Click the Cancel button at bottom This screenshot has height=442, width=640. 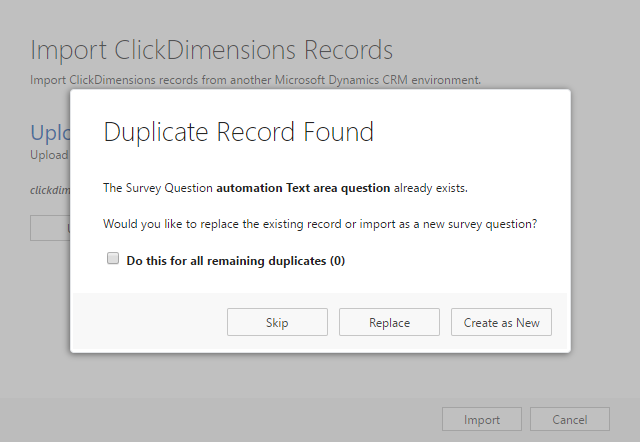[x=569, y=420]
